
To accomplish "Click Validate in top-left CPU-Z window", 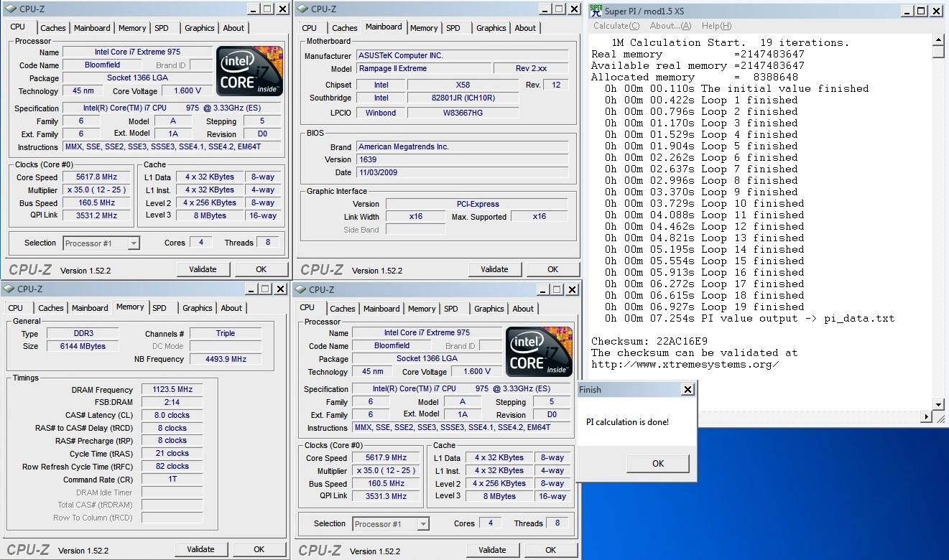I will (203, 269).
